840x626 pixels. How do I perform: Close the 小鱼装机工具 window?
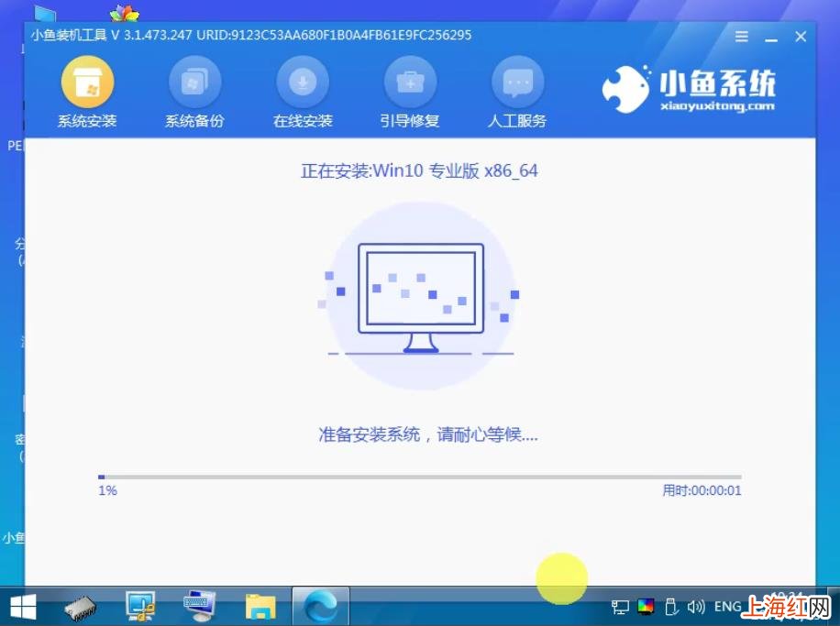point(801,37)
